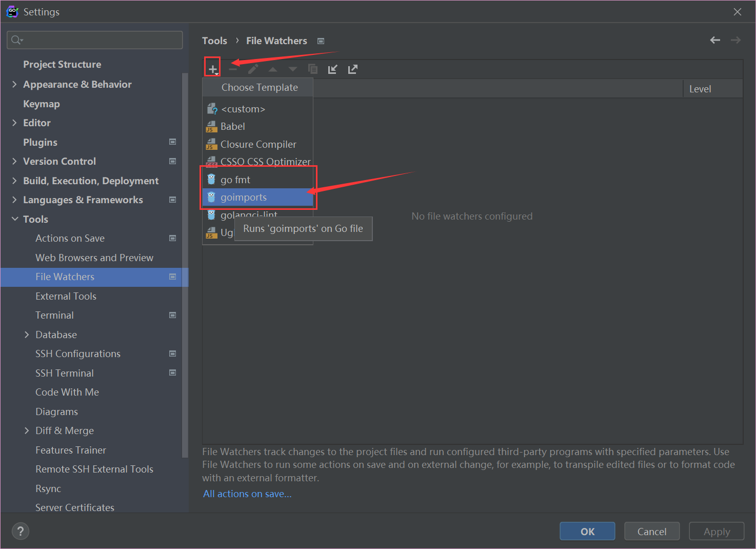
Task: Select Remote SSH External Tools
Action: [x=94, y=469]
